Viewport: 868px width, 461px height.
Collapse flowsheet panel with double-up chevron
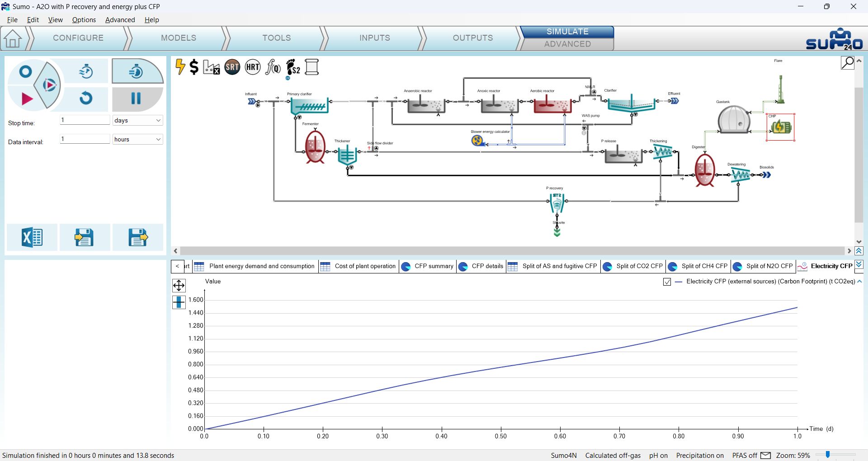click(859, 251)
